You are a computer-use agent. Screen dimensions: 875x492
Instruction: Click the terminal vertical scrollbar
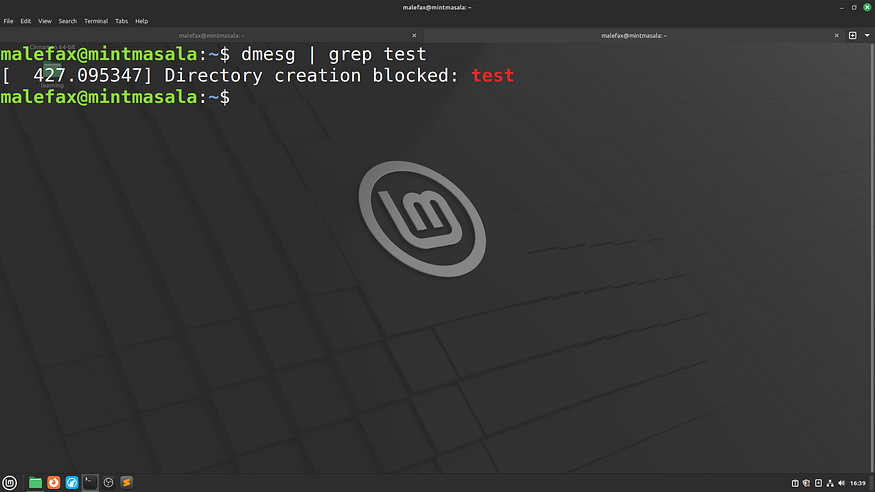(x=872, y=258)
